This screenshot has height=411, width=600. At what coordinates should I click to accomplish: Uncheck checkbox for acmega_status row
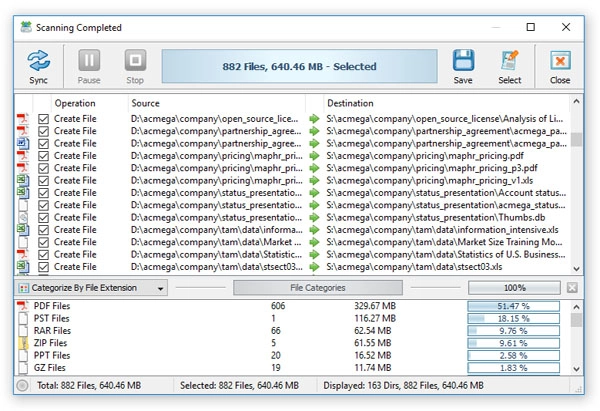click(44, 205)
